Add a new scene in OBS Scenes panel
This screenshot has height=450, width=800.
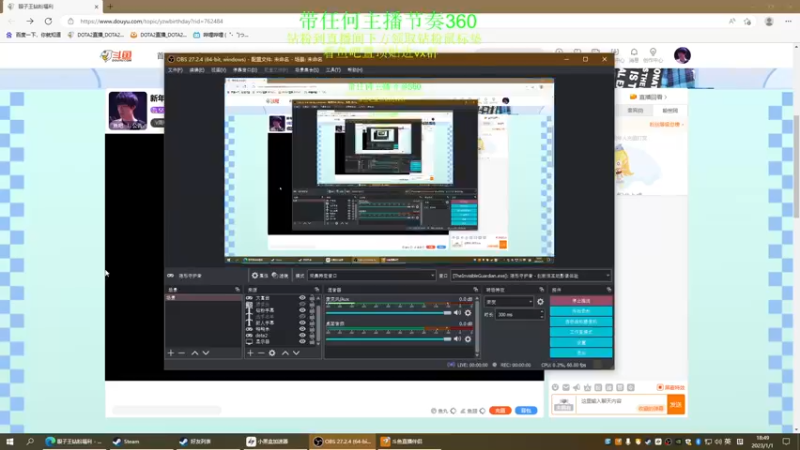171,353
